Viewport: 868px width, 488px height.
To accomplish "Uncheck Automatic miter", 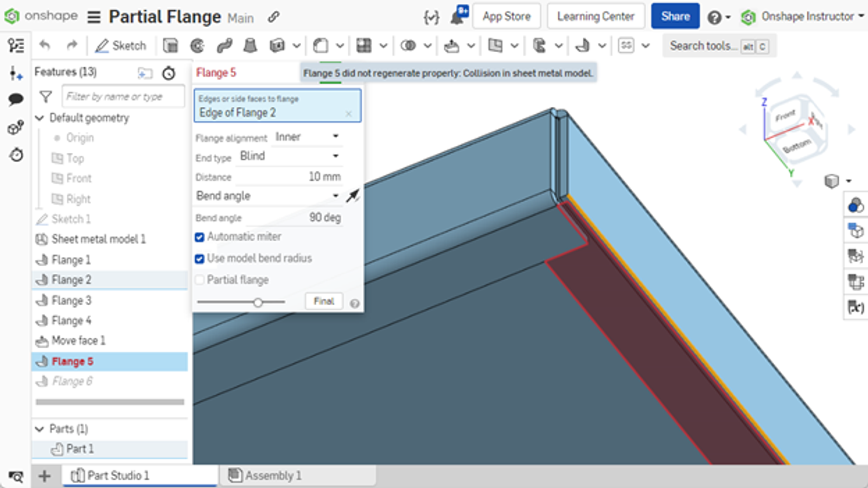I will (x=200, y=236).
